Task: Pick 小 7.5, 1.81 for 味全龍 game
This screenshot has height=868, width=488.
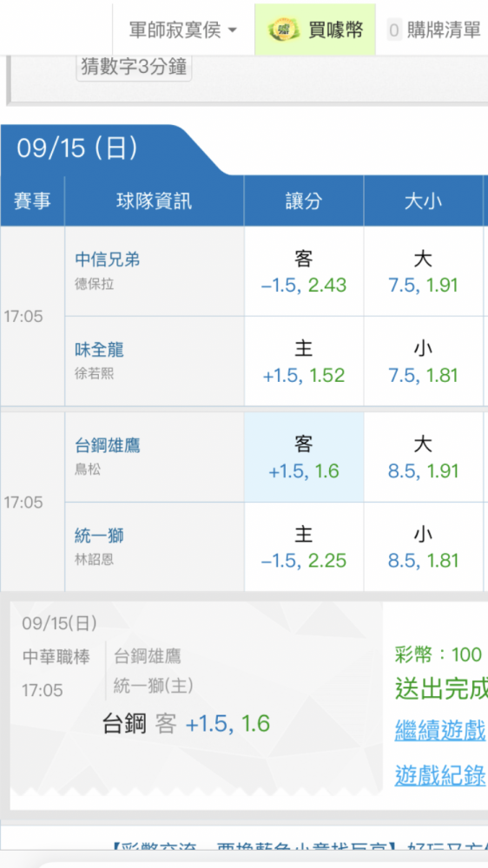Action: (424, 361)
